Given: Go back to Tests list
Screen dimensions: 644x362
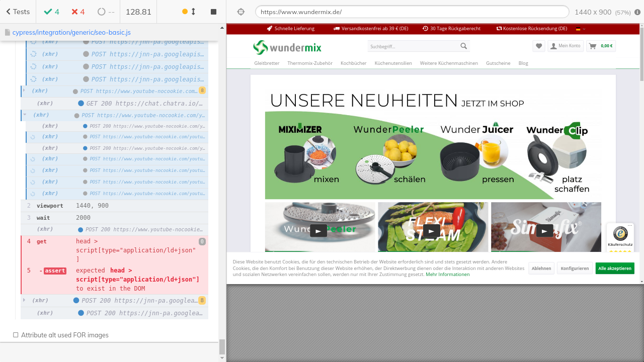Looking at the screenshot, I should point(18,12).
